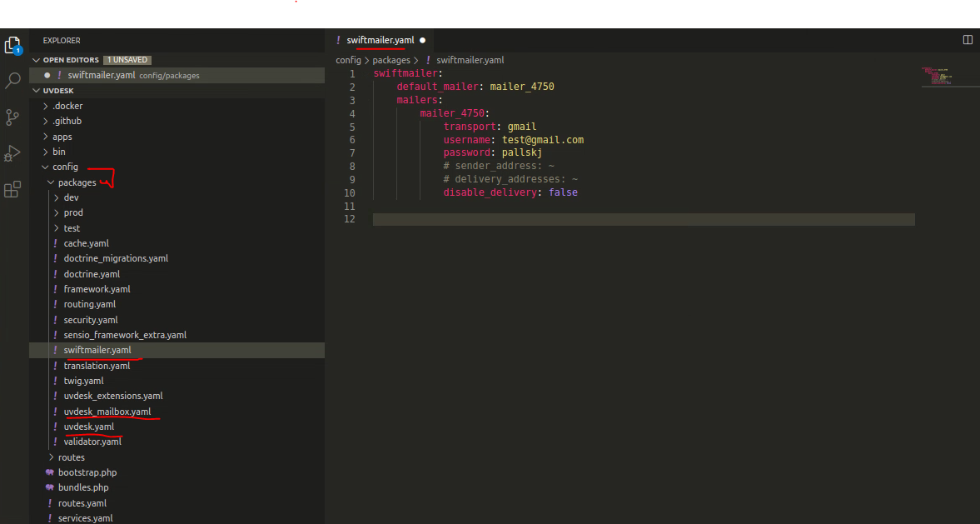Viewport: 980px width, 524px height.
Task: Open the Explorer view in activity bar
Action: 12,45
